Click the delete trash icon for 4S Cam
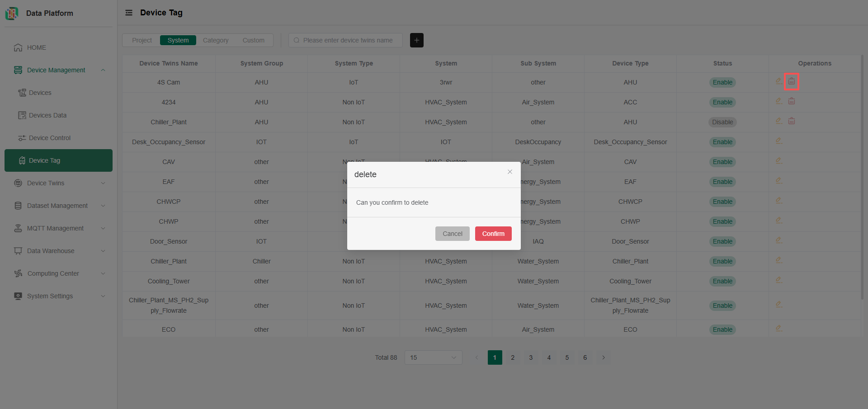868x409 pixels. click(791, 82)
